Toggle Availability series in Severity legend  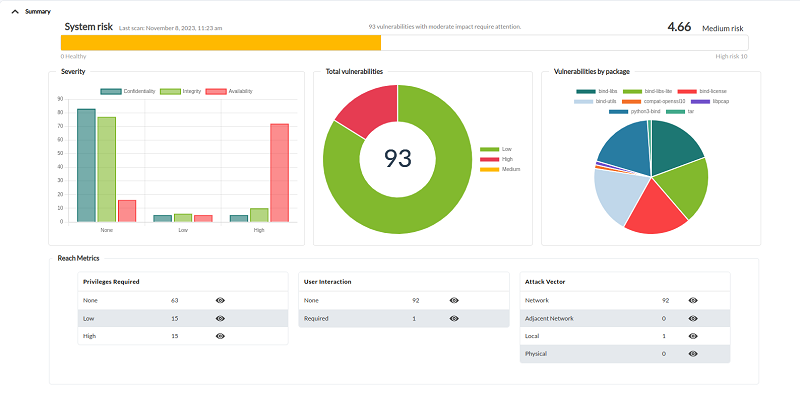229,91
